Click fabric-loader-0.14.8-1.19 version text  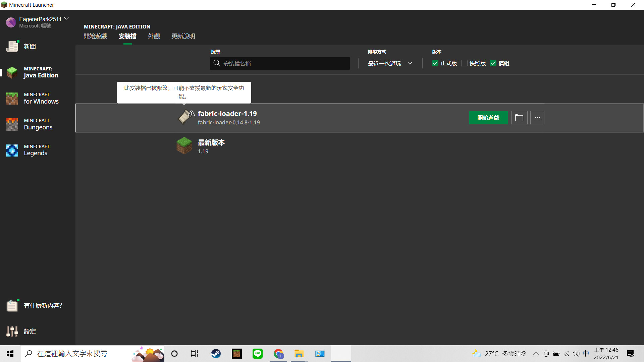coord(229,123)
